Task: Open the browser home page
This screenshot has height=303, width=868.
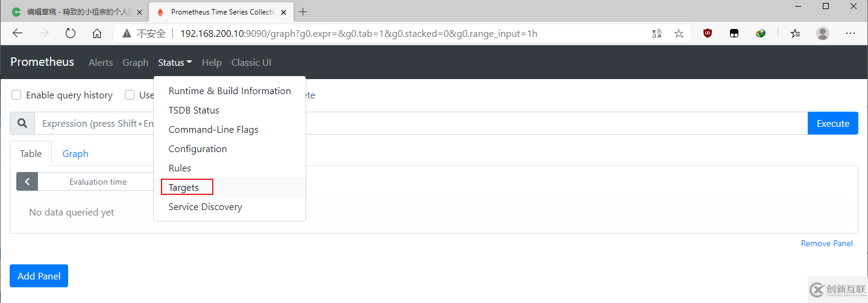Action: [x=97, y=34]
